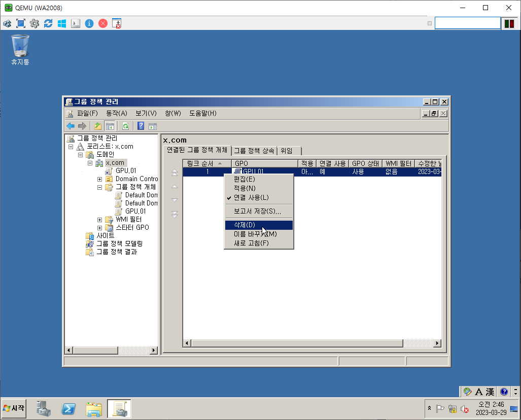Open the 동작(A) menu
This screenshot has height=420, width=521.
coord(117,113)
